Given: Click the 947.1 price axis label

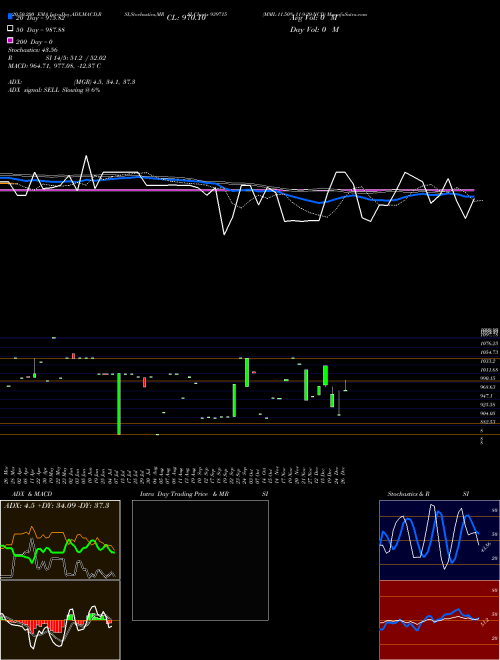Looking at the screenshot, I should click(x=488, y=396).
